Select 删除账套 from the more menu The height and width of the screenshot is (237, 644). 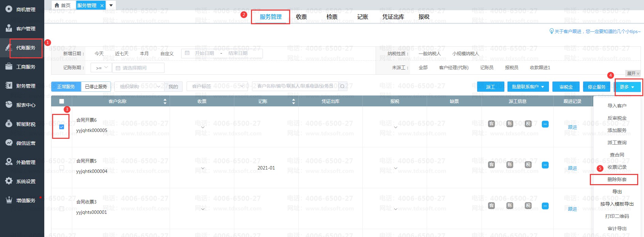click(617, 179)
